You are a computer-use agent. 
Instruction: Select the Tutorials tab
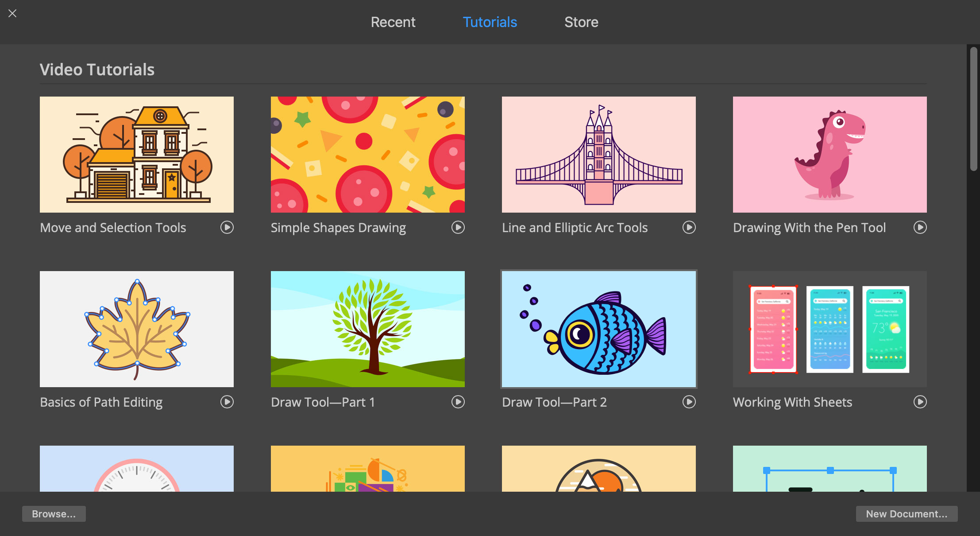490,22
